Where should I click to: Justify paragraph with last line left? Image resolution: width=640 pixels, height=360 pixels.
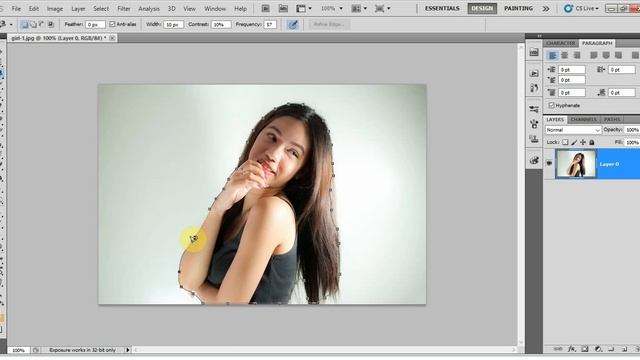point(594,55)
